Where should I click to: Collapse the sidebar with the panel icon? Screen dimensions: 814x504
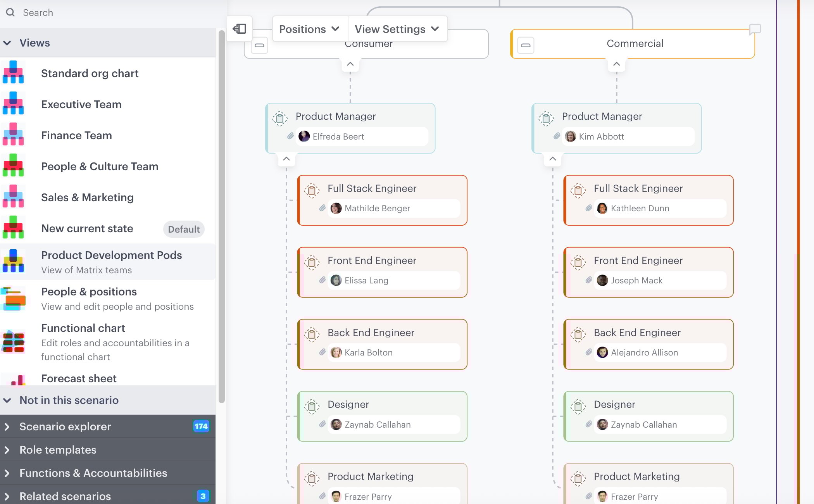coord(240,28)
